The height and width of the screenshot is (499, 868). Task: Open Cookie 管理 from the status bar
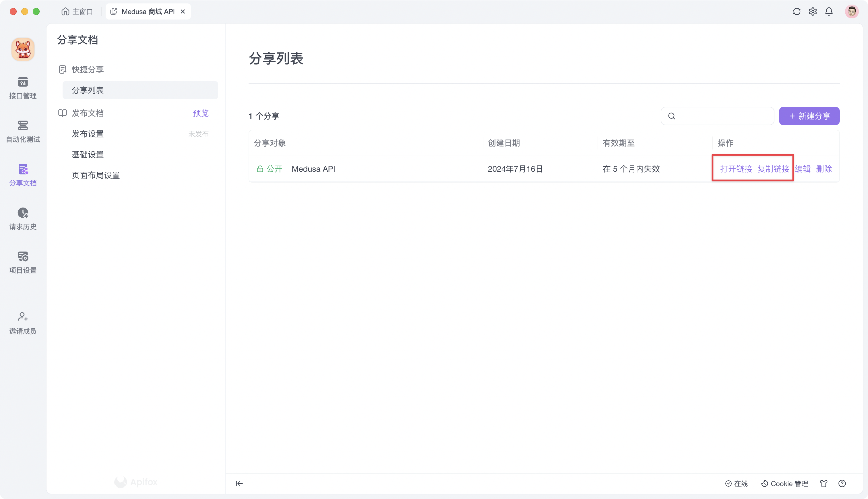point(785,483)
